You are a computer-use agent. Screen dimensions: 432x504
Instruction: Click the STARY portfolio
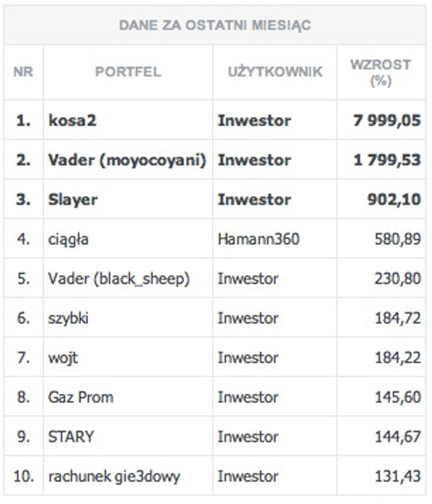[71, 437]
